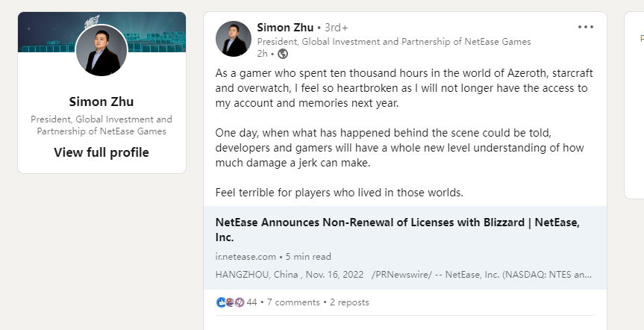The height and width of the screenshot is (330, 644).
Task: Click the 3rd+ connection degree label
Action: tap(337, 28)
